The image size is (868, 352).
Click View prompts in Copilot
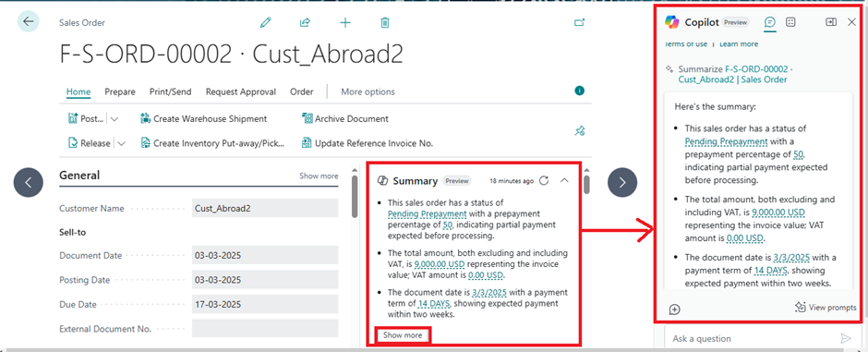826,307
